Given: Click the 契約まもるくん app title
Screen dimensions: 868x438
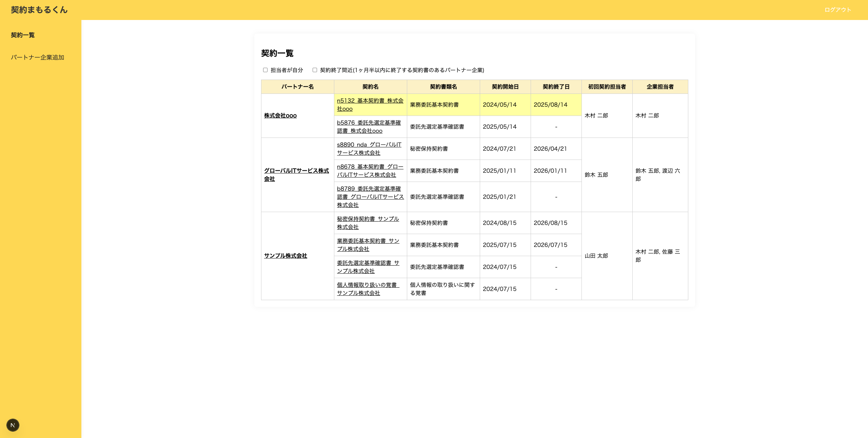Looking at the screenshot, I should (x=39, y=10).
